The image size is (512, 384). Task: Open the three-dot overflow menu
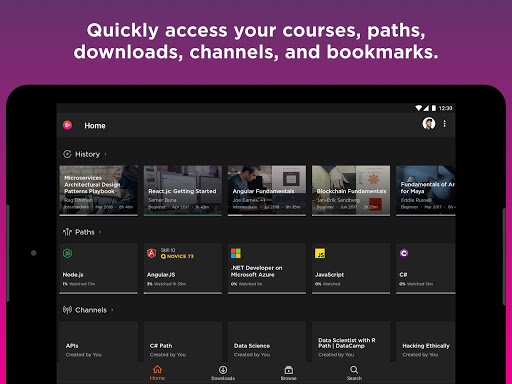(444, 124)
